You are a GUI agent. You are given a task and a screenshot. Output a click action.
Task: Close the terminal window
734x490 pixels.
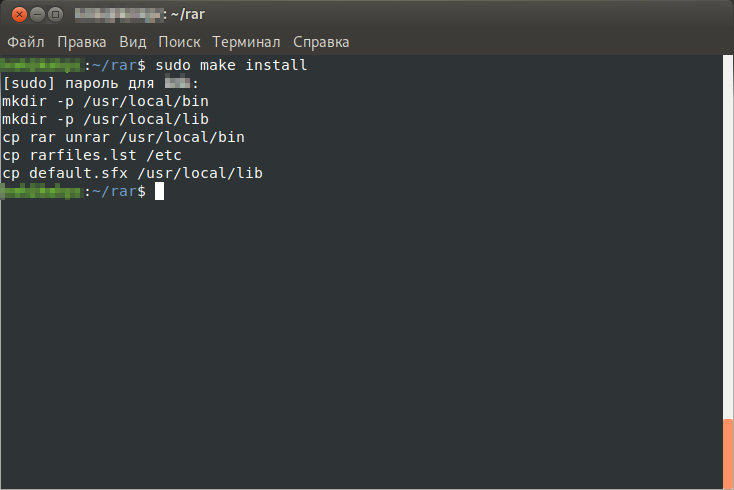pos(17,15)
